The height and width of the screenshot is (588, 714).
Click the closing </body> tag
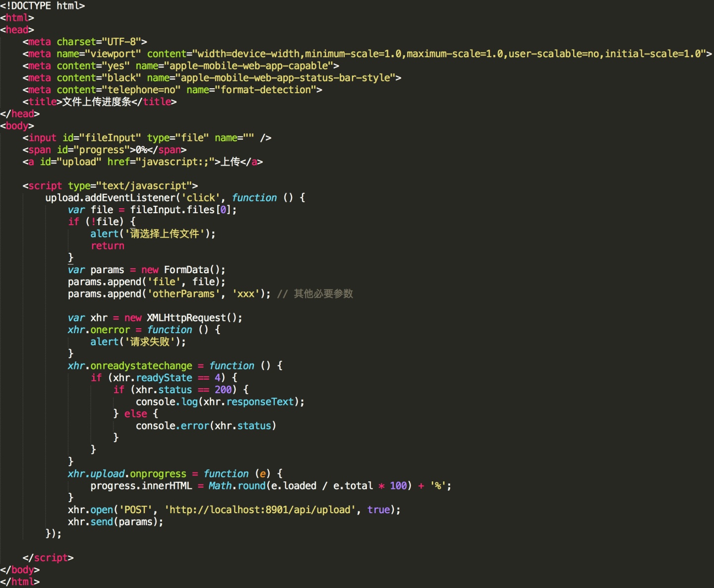pyautogui.click(x=20, y=570)
